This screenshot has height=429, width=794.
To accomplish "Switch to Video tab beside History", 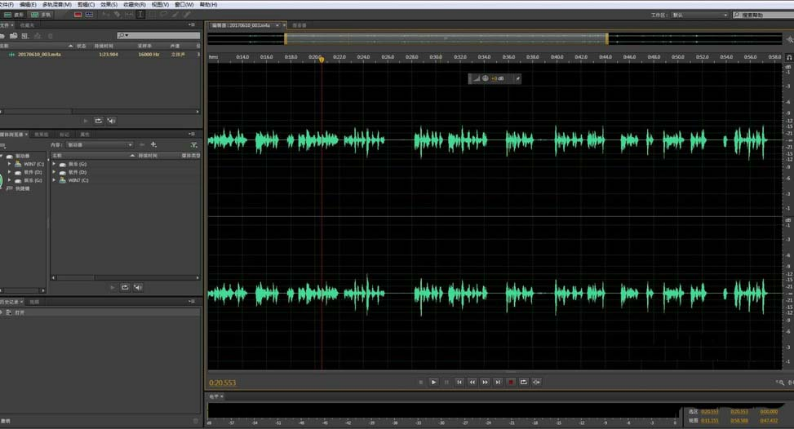I will 34,301.
